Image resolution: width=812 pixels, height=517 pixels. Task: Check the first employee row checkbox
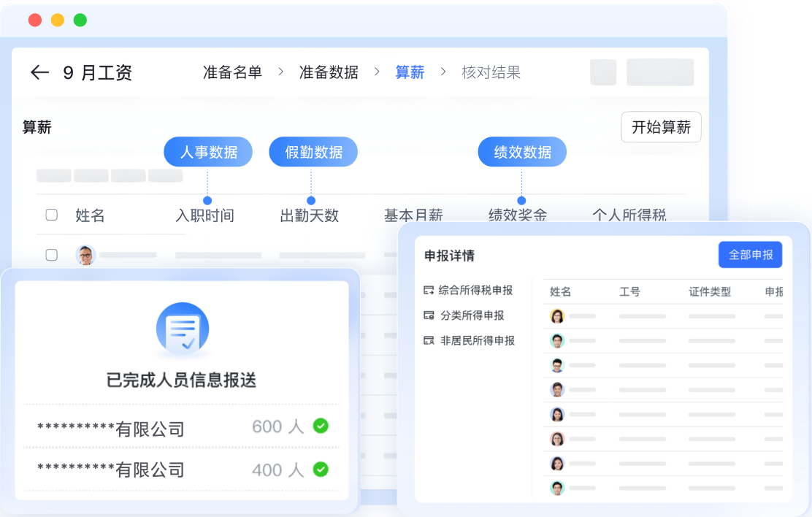[x=52, y=255]
